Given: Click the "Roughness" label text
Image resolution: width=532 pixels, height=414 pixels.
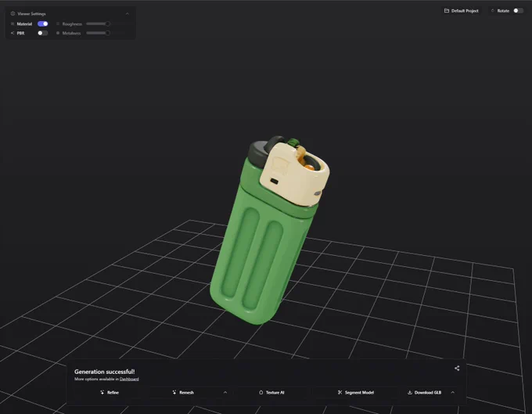Looking at the screenshot, I should [72, 23].
